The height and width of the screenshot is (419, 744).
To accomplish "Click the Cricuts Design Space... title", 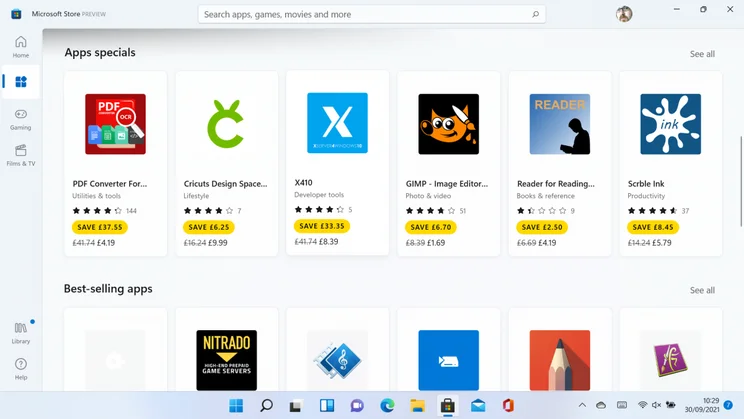I will (225, 184).
